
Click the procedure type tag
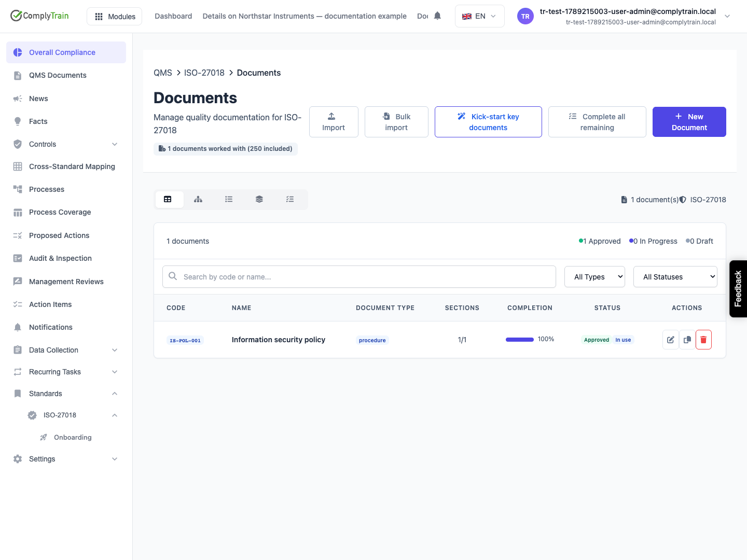(372, 340)
